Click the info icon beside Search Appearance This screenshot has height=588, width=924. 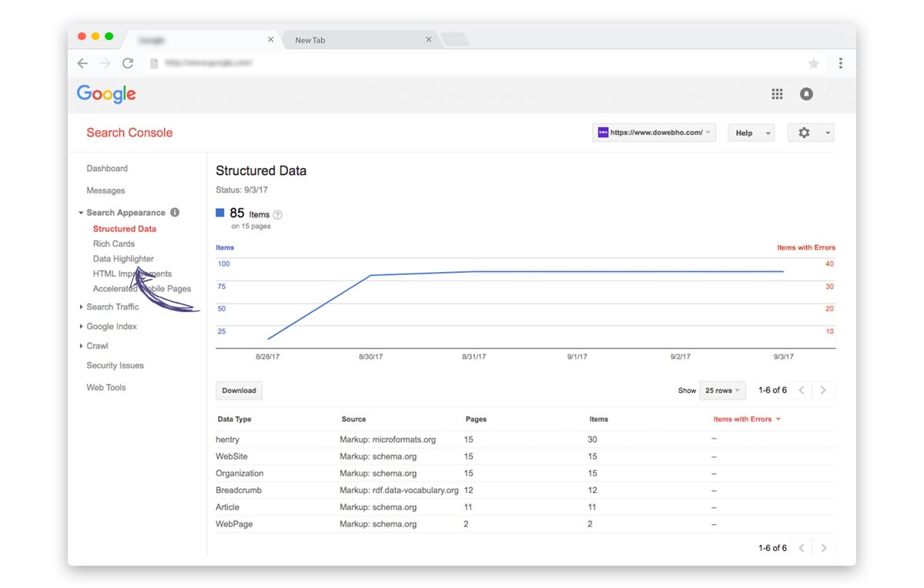click(x=175, y=213)
